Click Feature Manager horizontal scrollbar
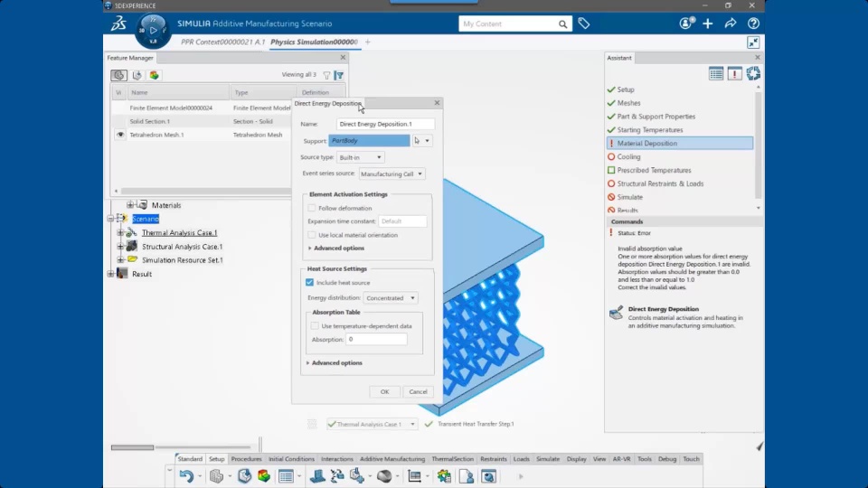 (205, 191)
